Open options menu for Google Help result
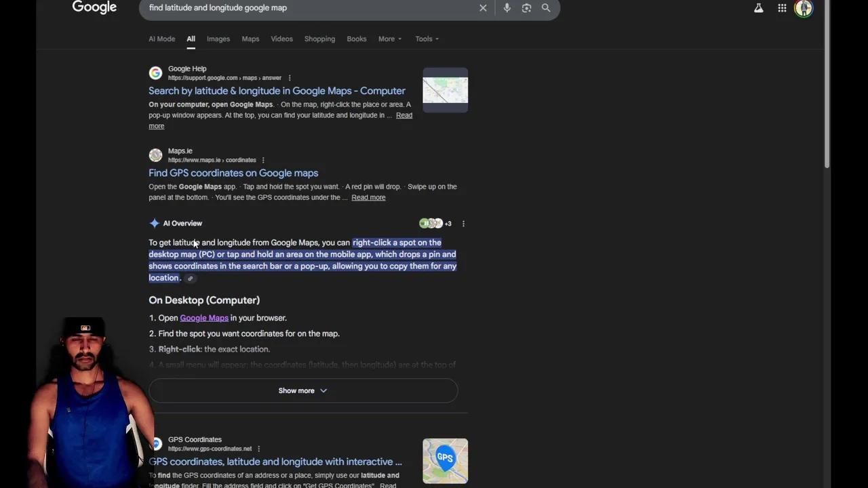Viewport: 868px width, 488px height. point(290,78)
